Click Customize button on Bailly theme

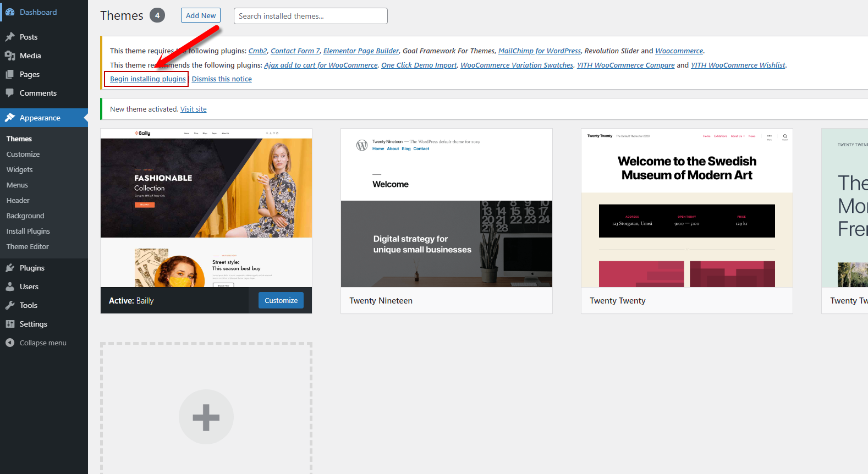[281, 300]
